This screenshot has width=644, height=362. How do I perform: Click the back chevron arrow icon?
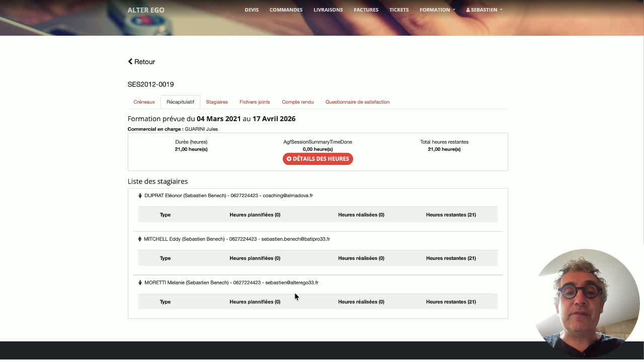(x=130, y=62)
